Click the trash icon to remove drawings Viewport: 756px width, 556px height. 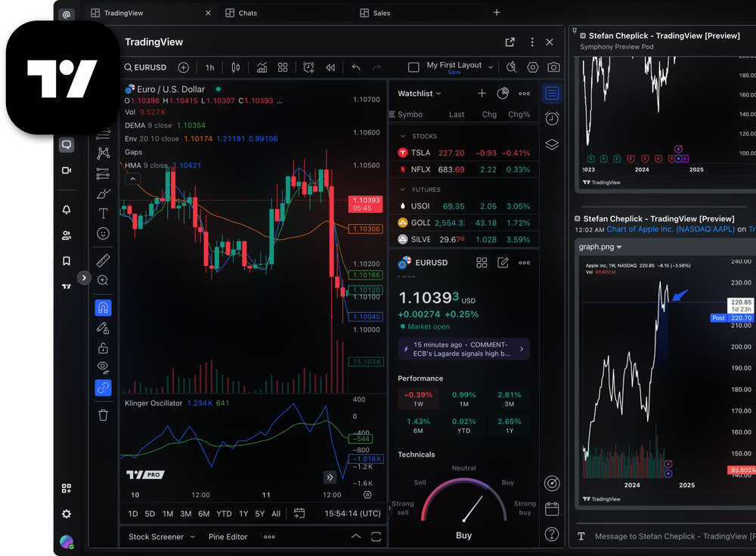pos(103,415)
